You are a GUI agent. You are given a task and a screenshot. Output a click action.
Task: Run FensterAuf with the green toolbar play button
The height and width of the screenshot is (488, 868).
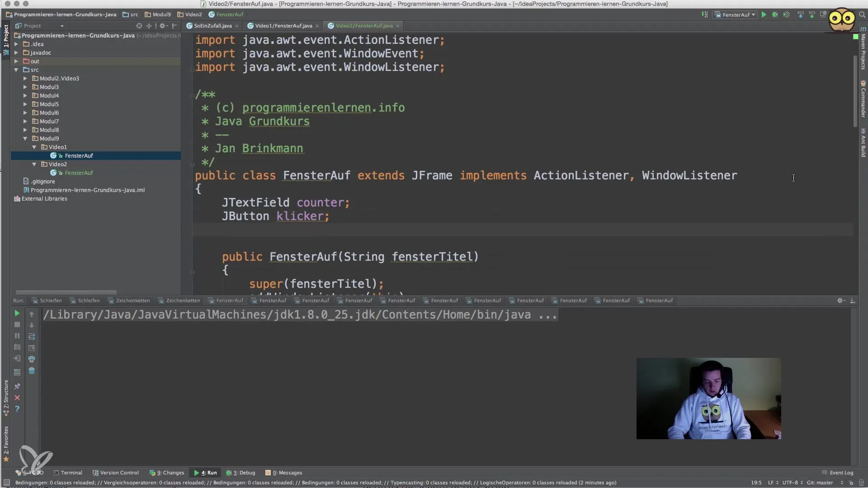coord(764,15)
